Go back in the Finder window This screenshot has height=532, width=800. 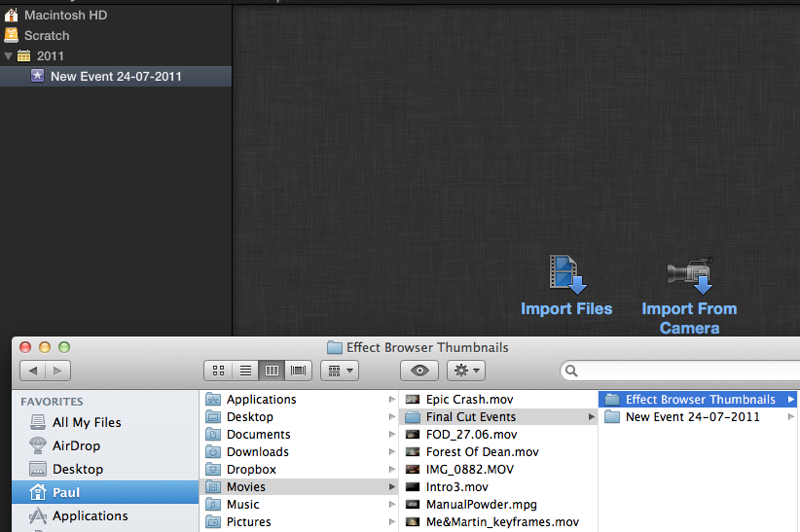(x=33, y=371)
